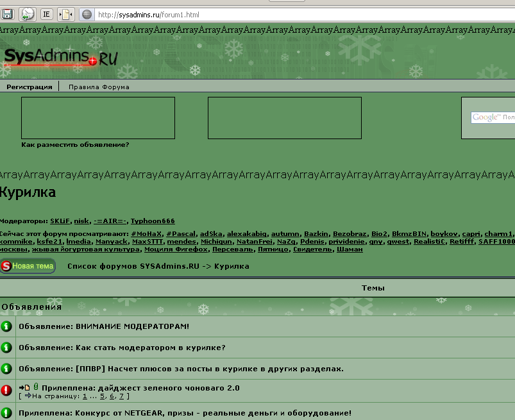Open user RealistiC profile link
This screenshot has width=515, height=420.
pos(429,242)
